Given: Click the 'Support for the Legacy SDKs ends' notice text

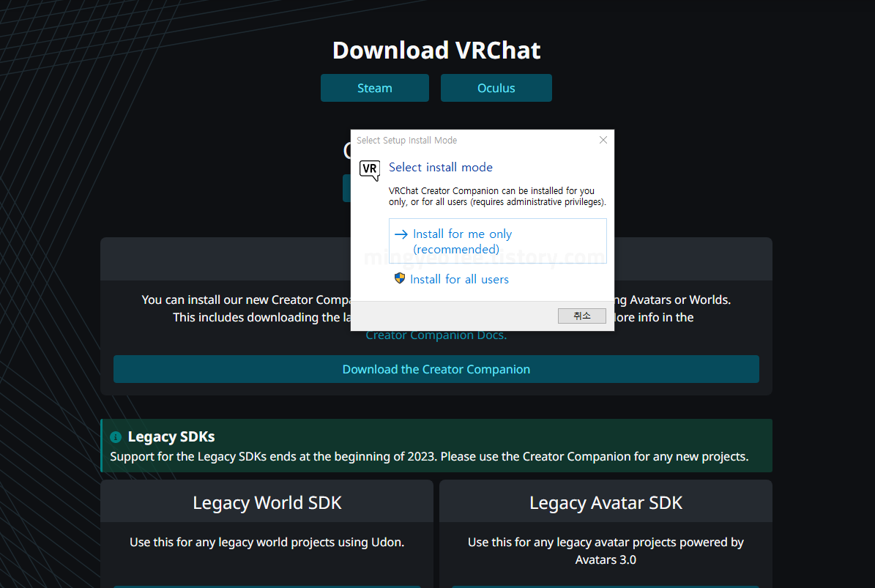Looking at the screenshot, I should click(429, 456).
